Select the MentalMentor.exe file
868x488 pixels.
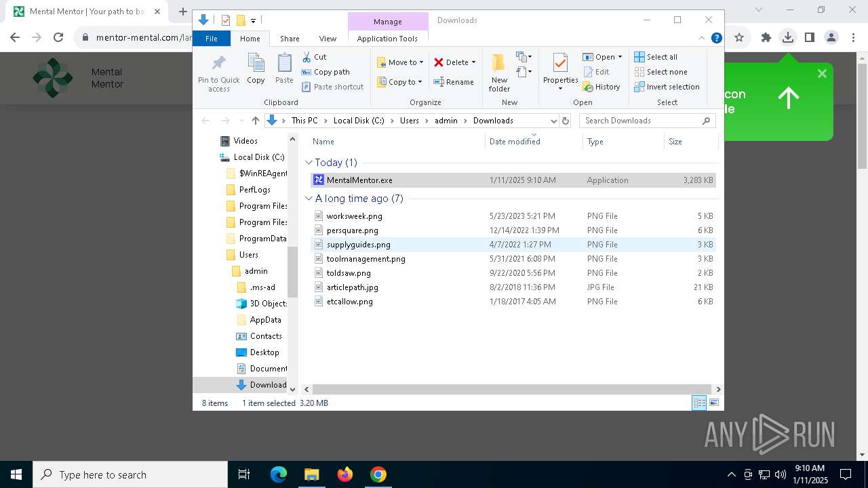(513, 180)
